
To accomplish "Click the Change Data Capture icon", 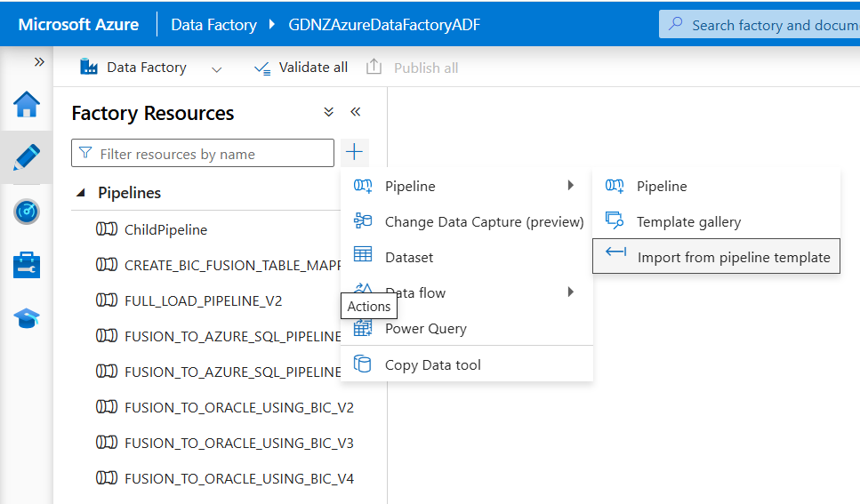I will coord(363,221).
